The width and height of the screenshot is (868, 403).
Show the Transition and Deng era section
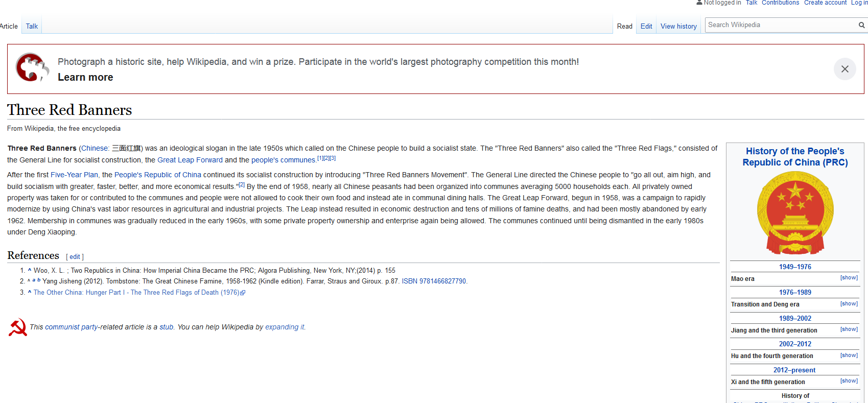(849, 304)
